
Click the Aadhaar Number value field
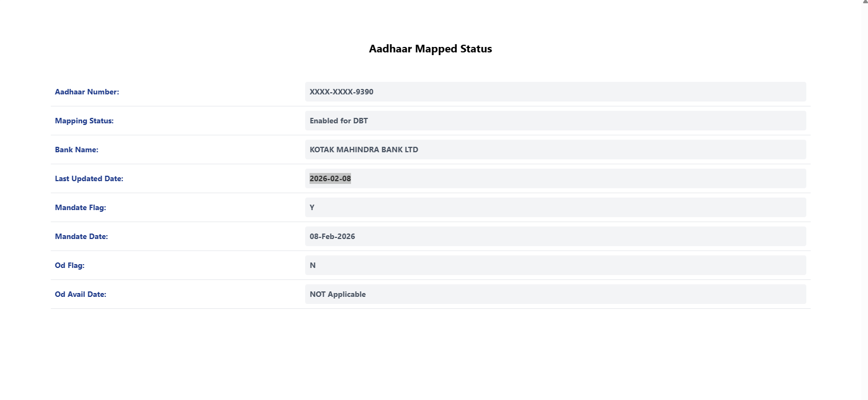coord(555,92)
